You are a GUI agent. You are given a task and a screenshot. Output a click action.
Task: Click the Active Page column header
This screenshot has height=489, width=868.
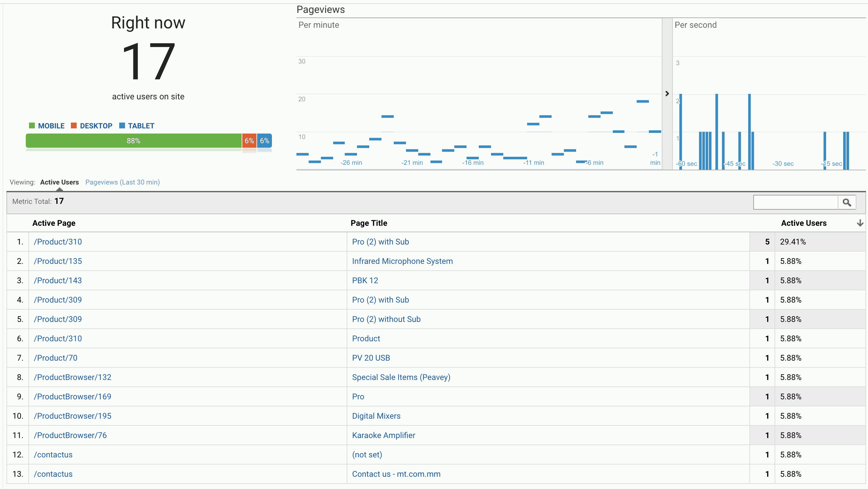54,223
